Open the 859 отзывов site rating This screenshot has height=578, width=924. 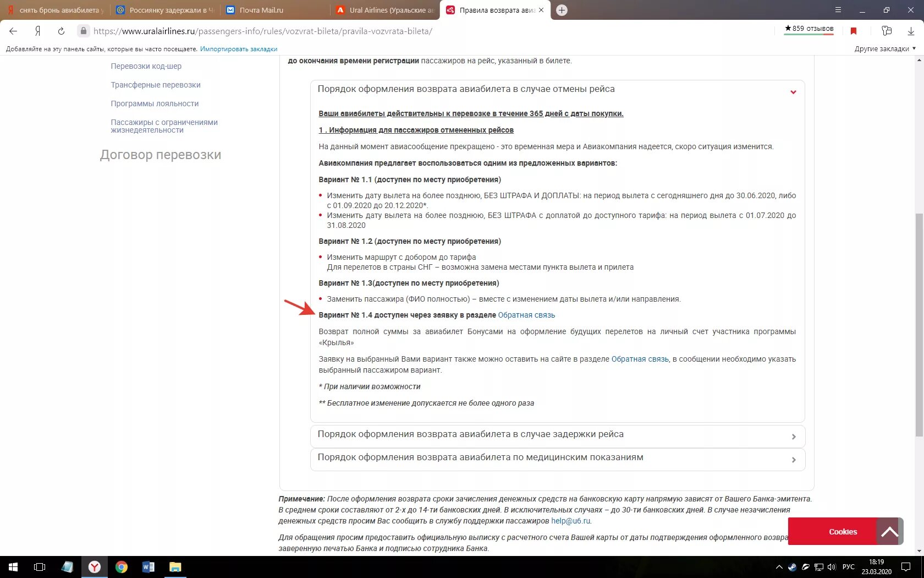click(809, 29)
